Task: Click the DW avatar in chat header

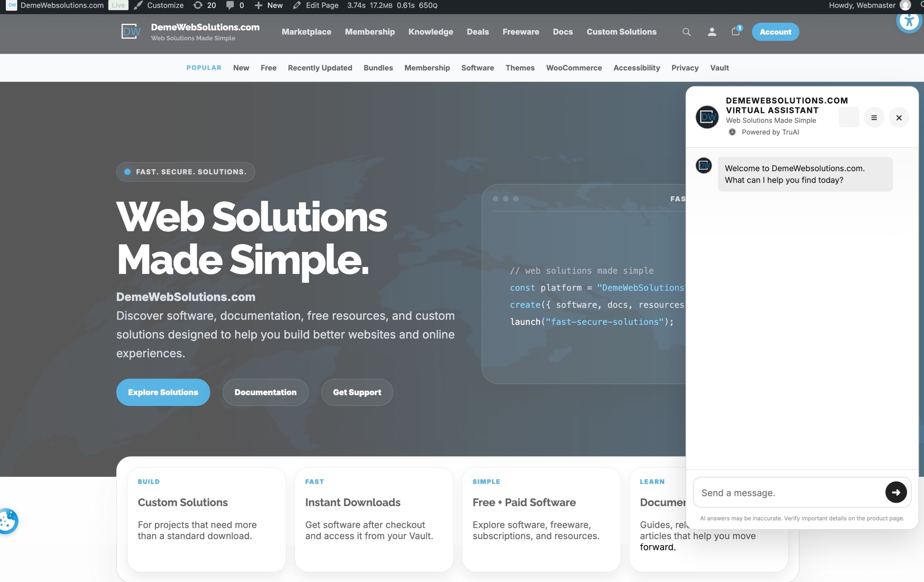Action: click(707, 117)
